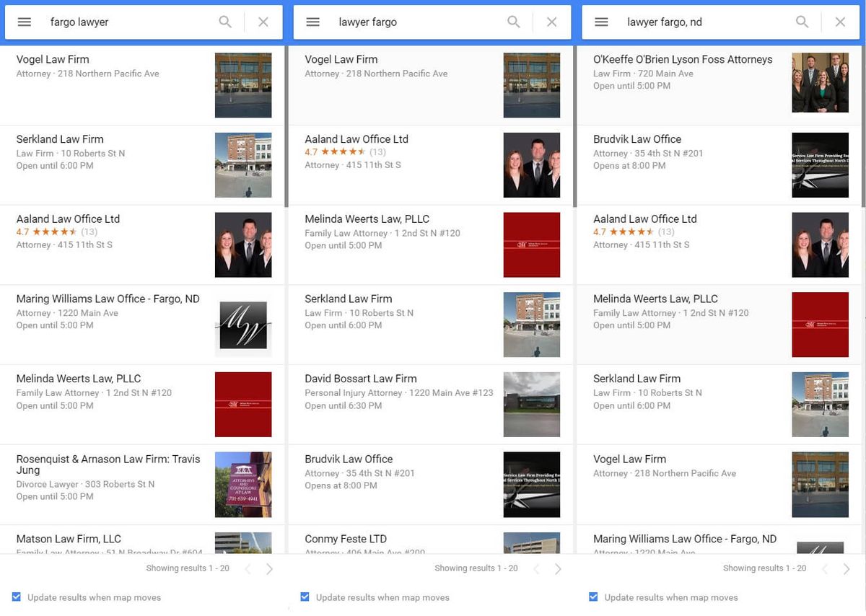Open hamburger menu in "lawyer fargo, nd" panel

[601, 22]
